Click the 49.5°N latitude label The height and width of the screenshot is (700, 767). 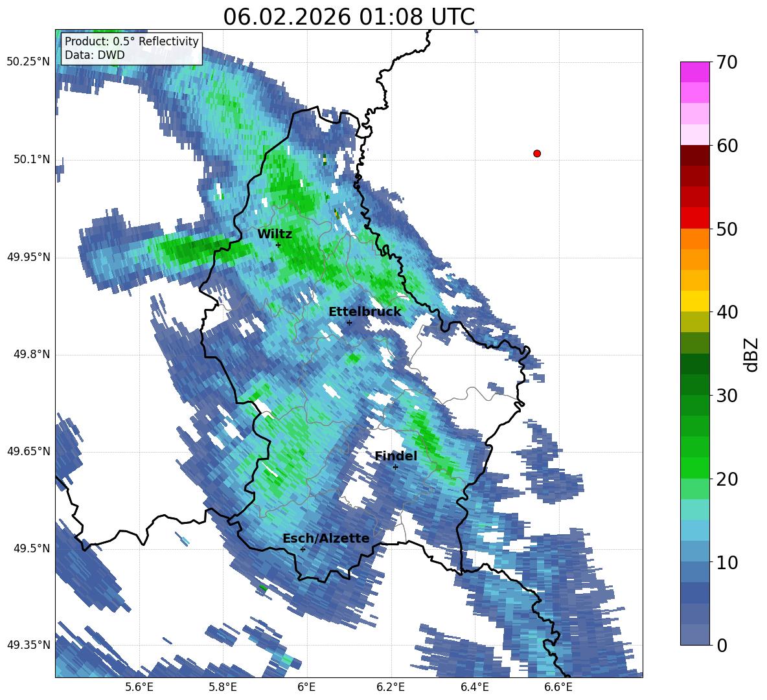32,548
